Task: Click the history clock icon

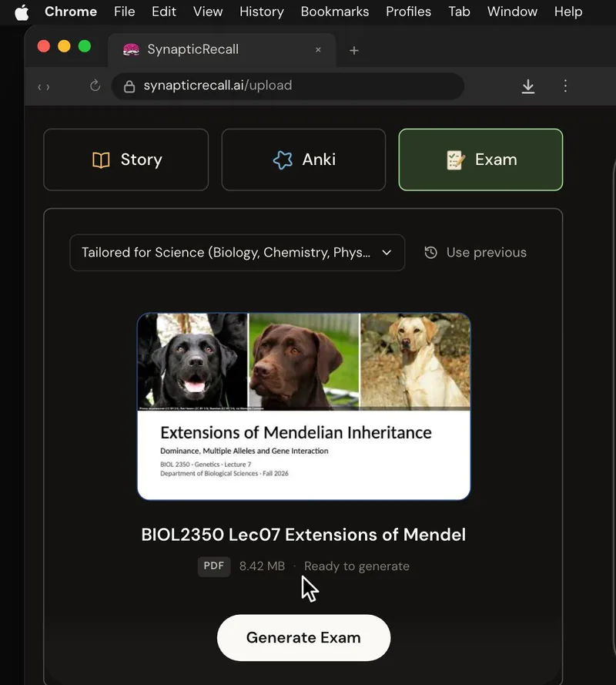Action: point(431,253)
